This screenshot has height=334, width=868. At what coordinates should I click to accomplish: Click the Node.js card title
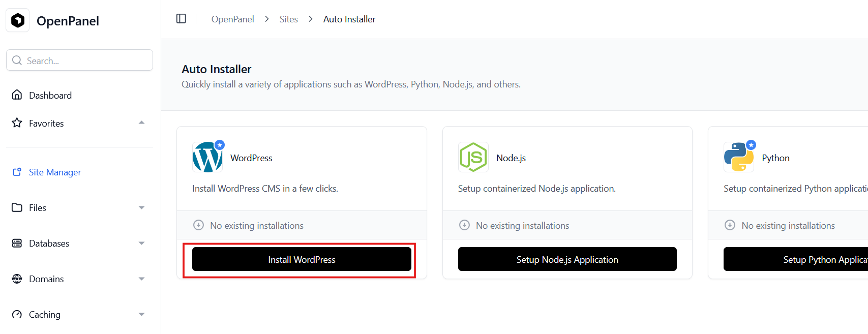pos(511,158)
